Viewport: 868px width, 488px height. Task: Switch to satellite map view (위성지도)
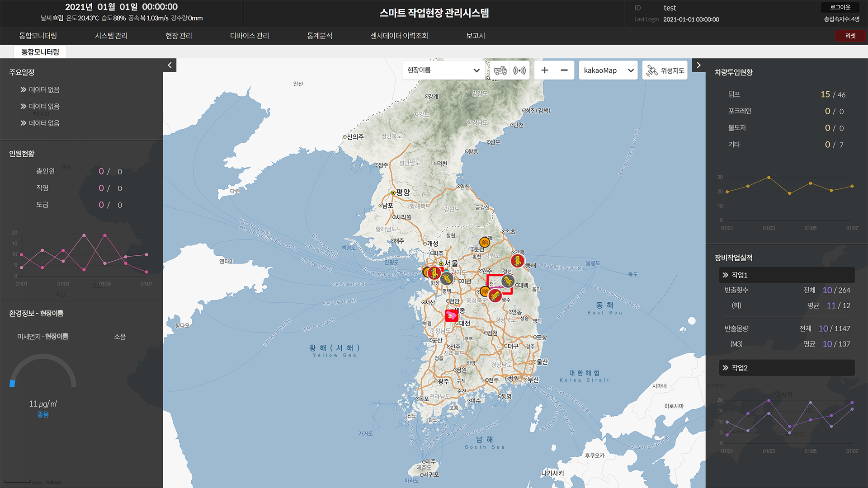pyautogui.click(x=665, y=70)
